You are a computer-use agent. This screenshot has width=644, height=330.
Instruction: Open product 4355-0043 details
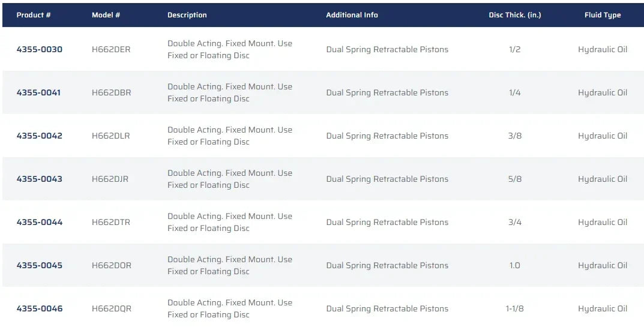39,179
